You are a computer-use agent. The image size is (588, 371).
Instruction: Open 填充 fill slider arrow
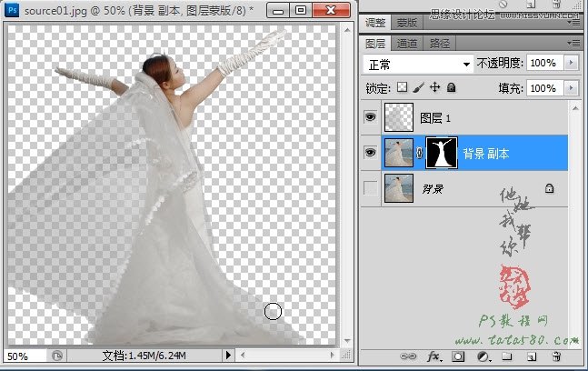tap(571, 88)
